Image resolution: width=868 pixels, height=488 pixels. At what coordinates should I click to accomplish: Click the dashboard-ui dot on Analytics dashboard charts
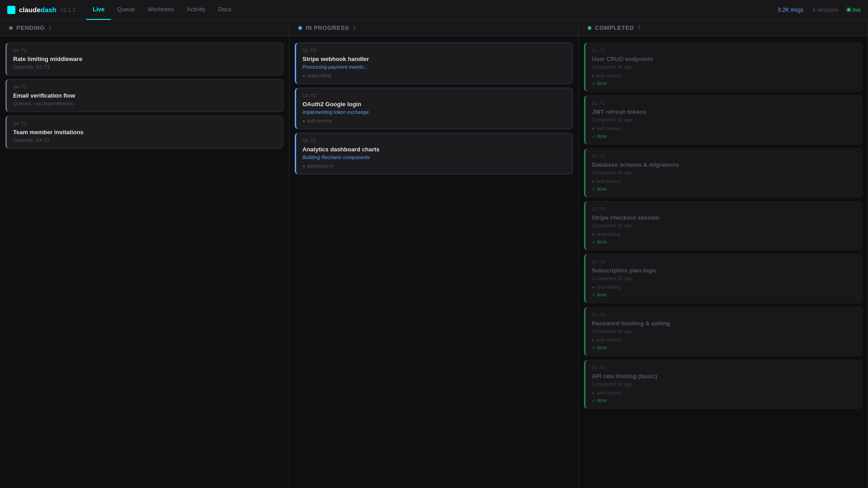tap(303, 166)
